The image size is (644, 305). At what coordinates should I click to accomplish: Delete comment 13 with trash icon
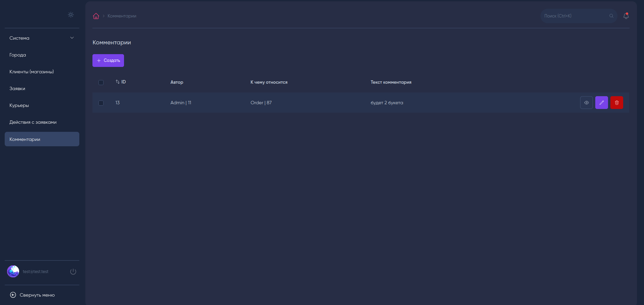616,103
